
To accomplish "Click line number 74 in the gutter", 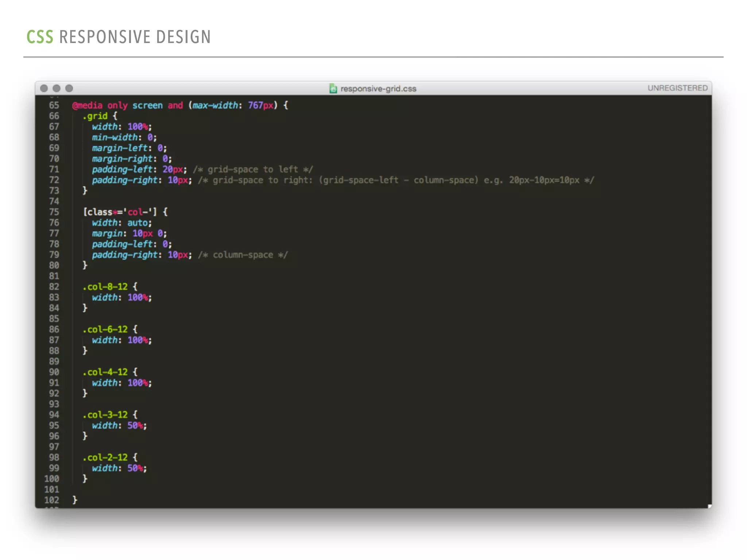I will tap(54, 201).
